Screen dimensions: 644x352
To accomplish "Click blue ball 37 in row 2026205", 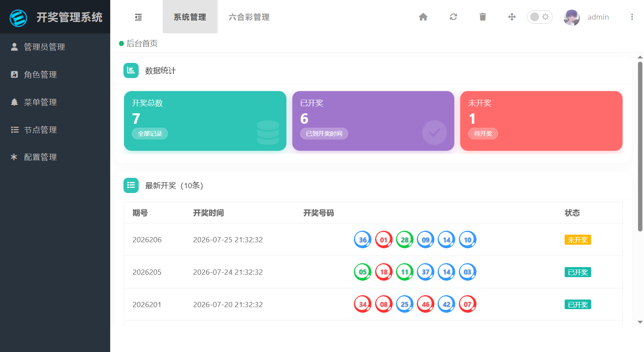I will click(426, 272).
